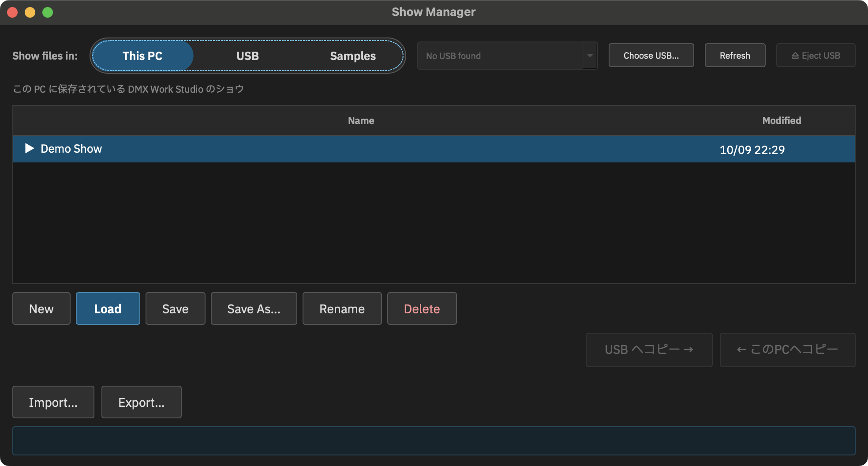Show the Samples file location
Viewport: 868px width, 466px height.
[353, 56]
